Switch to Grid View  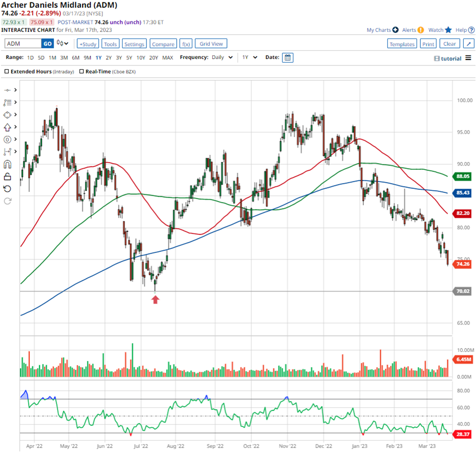coord(211,43)
